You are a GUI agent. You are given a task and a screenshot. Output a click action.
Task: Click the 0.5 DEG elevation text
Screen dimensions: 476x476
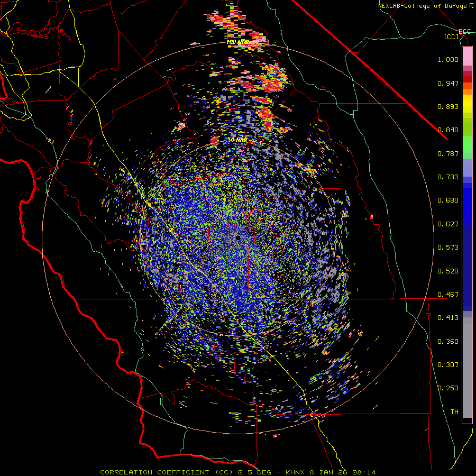[x=254, y=472]
